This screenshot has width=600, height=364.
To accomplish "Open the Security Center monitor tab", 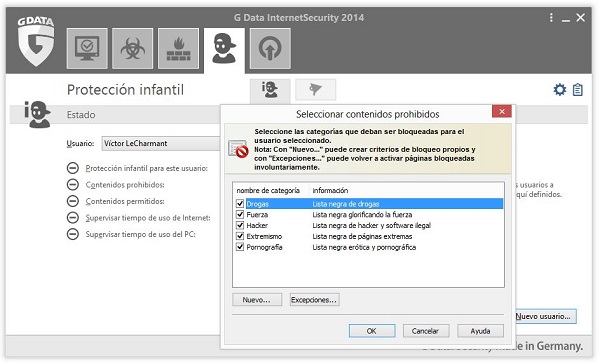I will 87,49.
